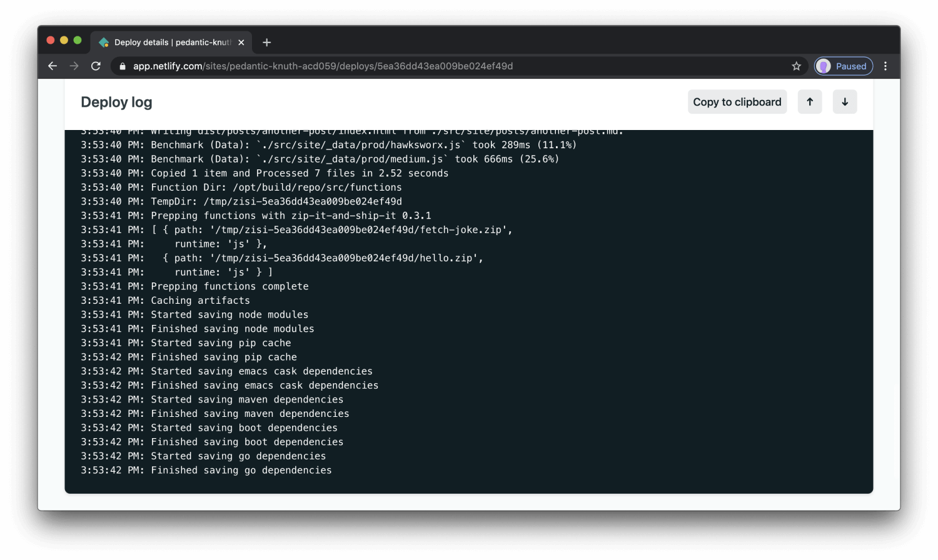Navigate back using the back arrow

pyautogui.click(x=52, y=66)
